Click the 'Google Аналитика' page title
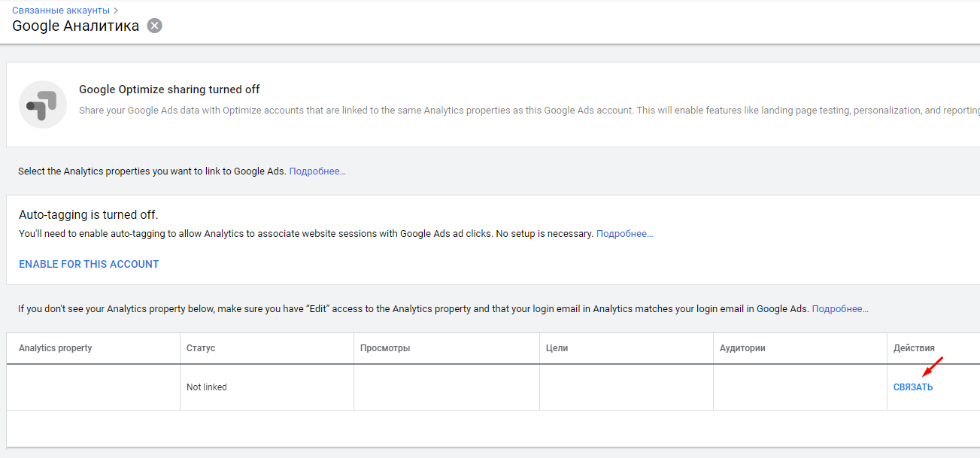The image size is (980, 458). [x=75, y=26]
